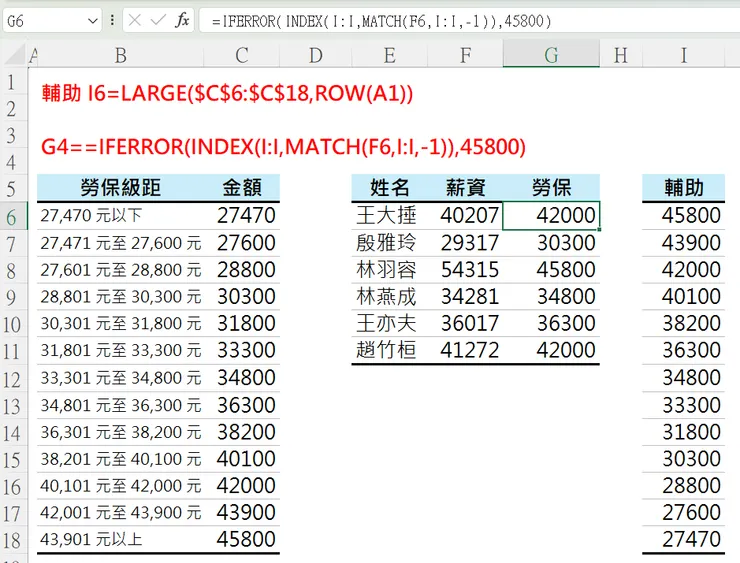
Task: Select row 10 header
Action: coord(13,324)
